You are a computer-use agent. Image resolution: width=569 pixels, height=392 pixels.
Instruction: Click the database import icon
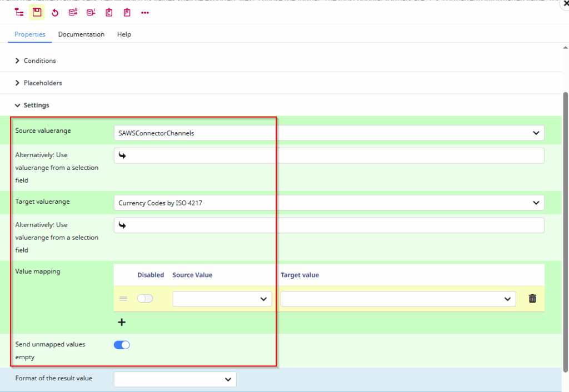coord(91,12)
